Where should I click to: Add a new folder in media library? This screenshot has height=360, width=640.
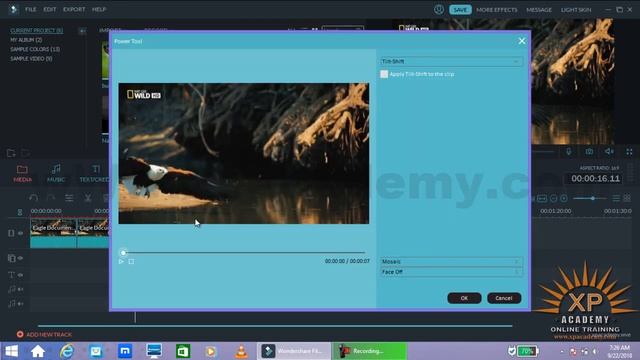11,153
